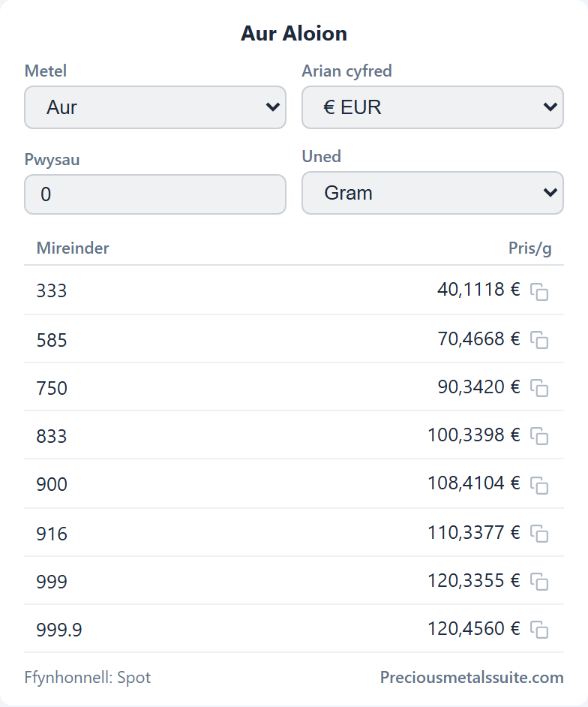The image size is (588, 707).
Task: Copy the 585 fineness price
Action: point(539,340)
